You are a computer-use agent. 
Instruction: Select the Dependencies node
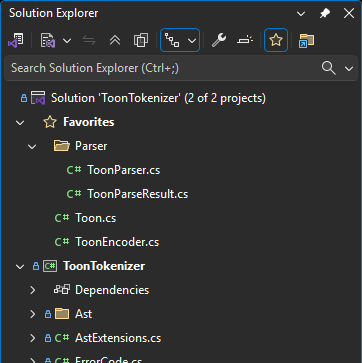coord(112,290)
